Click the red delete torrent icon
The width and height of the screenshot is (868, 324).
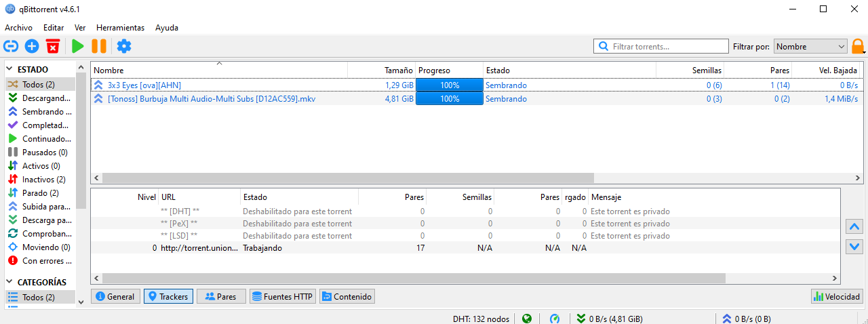(x=53, y=46)
